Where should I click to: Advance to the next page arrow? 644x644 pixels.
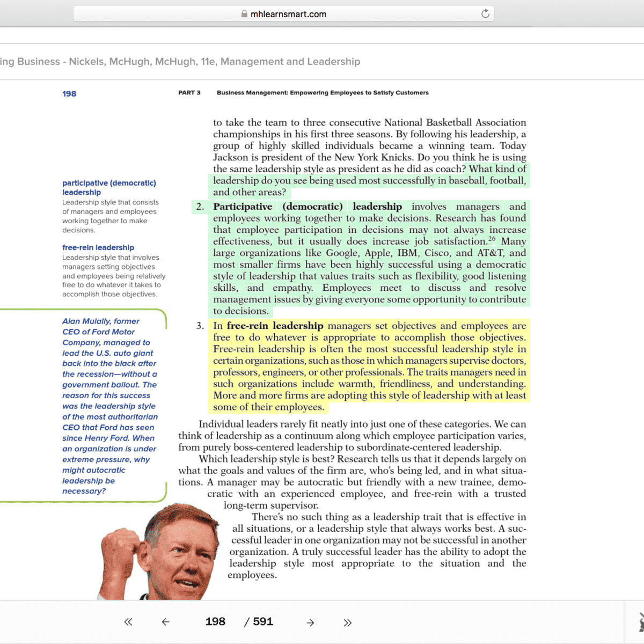coord(310,623)
